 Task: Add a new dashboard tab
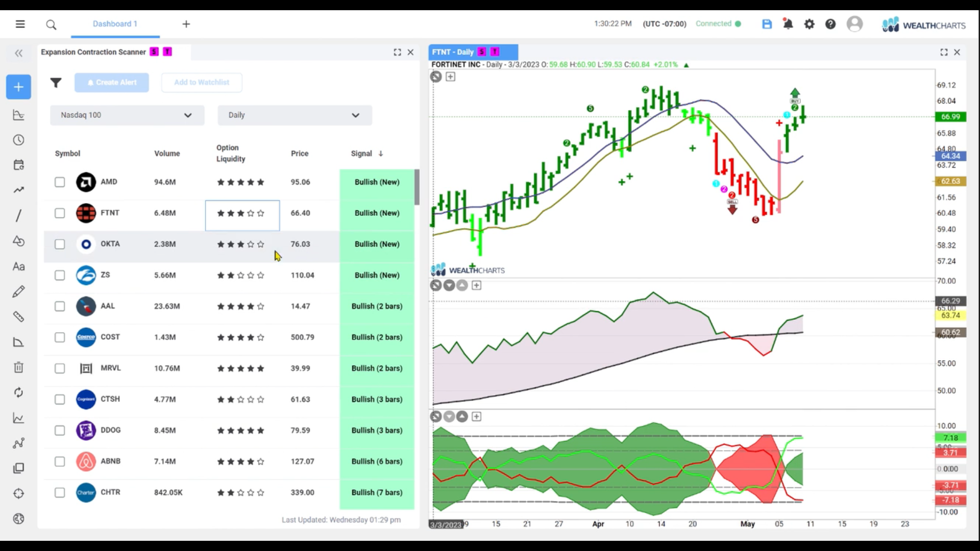[186, 24]
